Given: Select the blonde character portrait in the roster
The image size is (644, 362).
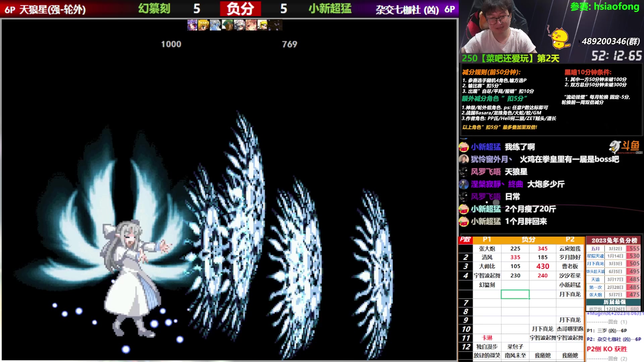Looking at the screenshot, I should point(204,25).
